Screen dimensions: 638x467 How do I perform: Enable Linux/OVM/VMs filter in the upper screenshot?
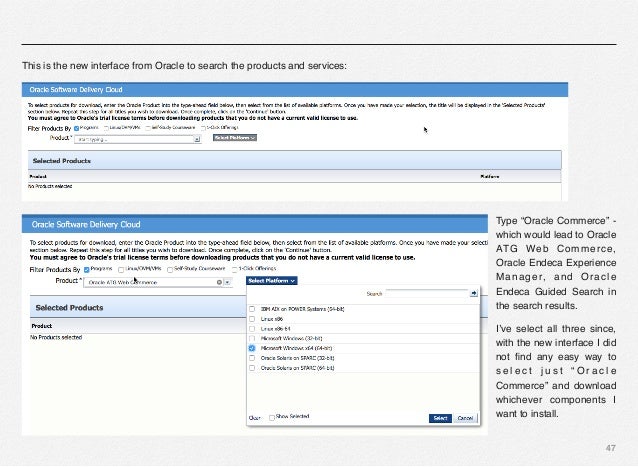tap(106, 129)
